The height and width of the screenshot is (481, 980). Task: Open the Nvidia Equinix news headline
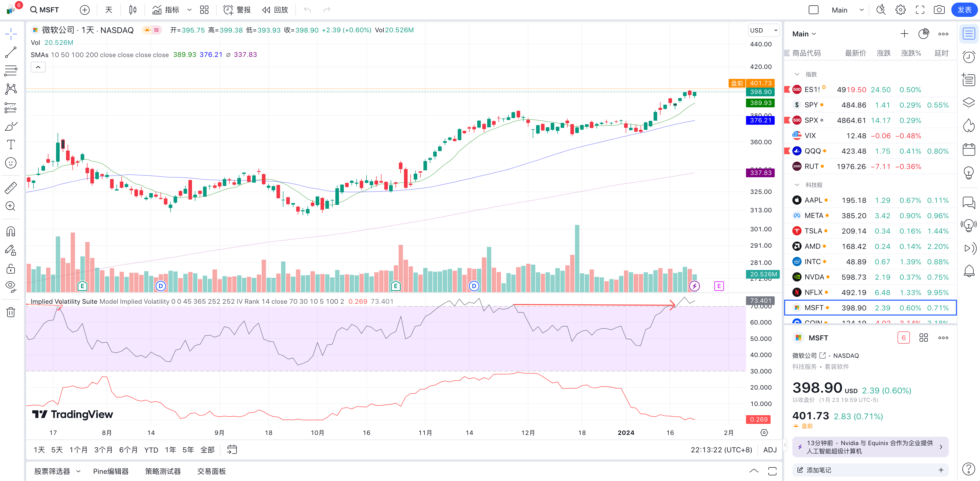click(870, 447)
